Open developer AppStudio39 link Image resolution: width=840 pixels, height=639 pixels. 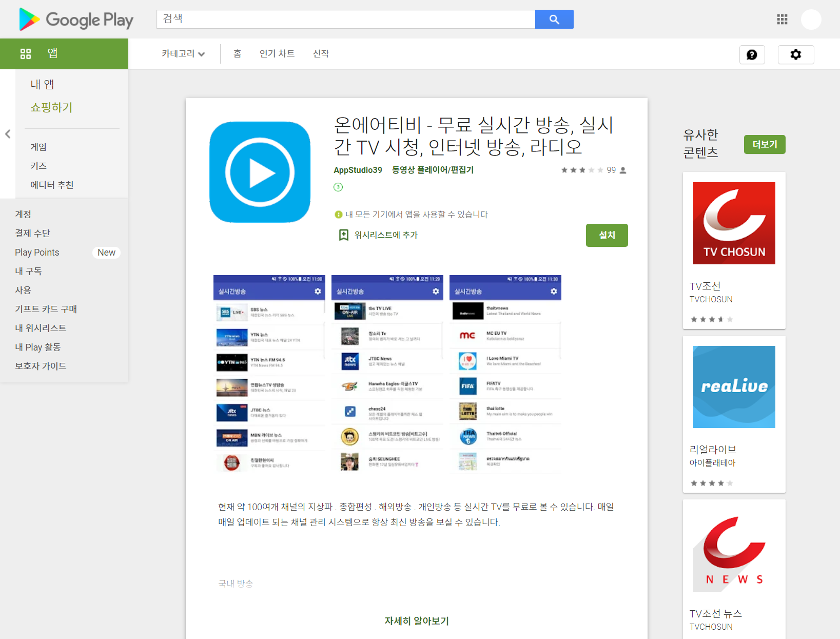[x=358, y=170]
